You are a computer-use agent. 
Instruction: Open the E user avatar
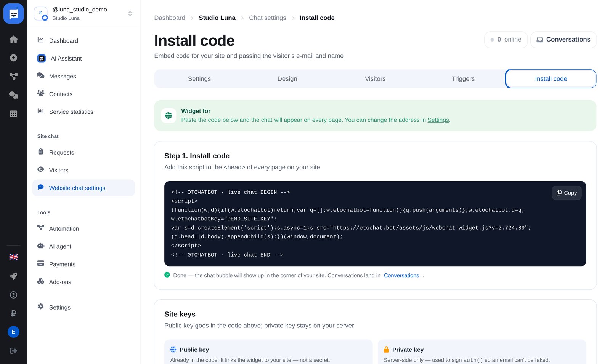tap(13, 332)
